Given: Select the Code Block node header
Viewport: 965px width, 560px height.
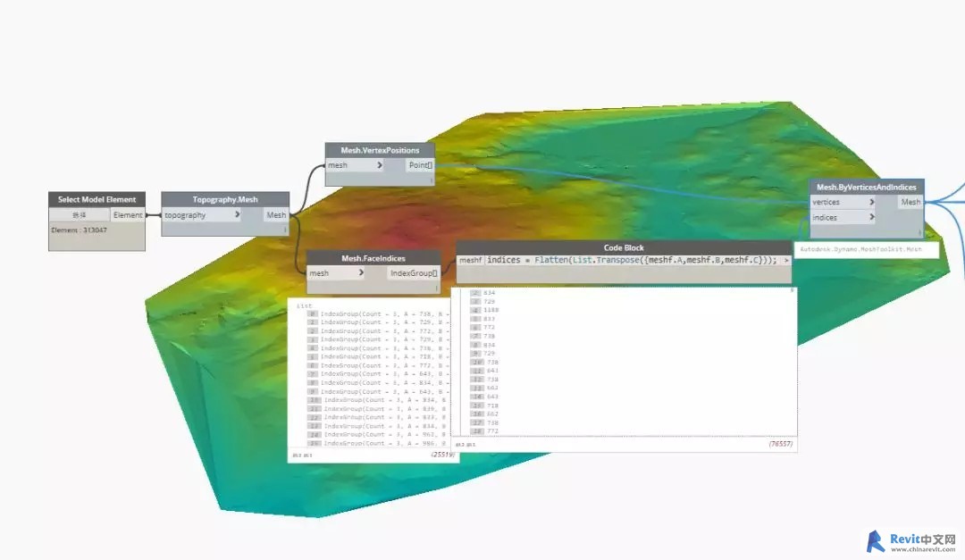Looking at the screenshot, I should (x=623, y=247).
